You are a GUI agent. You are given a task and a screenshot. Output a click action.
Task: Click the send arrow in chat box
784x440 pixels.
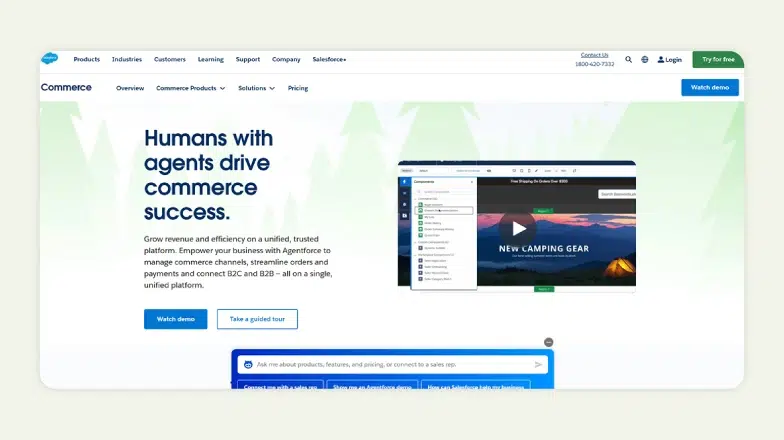click(x=538, y=365)
